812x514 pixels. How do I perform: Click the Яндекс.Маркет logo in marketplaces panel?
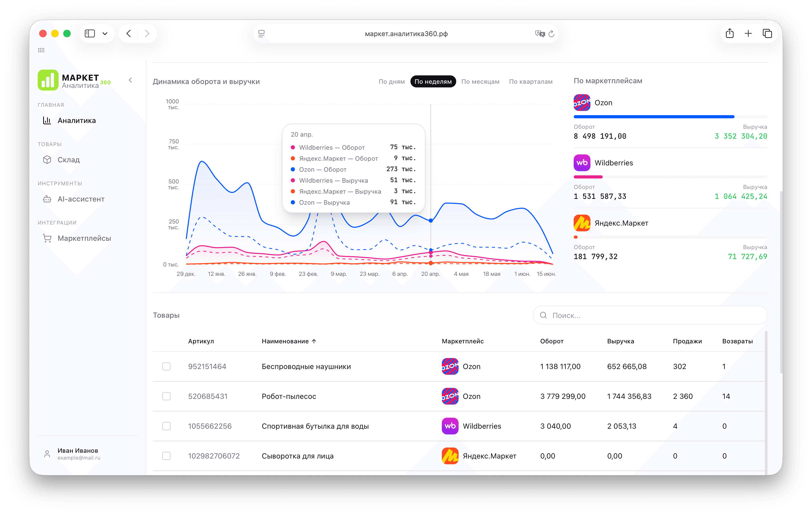click(582, 223)
